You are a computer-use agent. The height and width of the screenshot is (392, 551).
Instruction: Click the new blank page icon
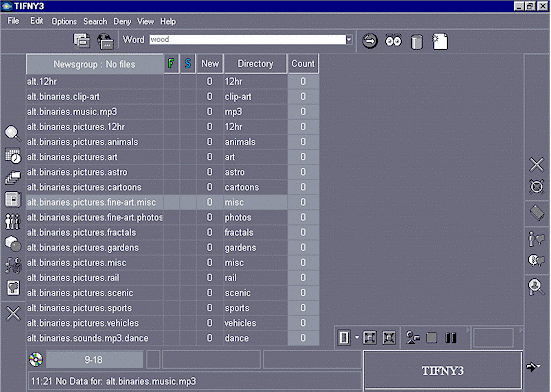440,41
